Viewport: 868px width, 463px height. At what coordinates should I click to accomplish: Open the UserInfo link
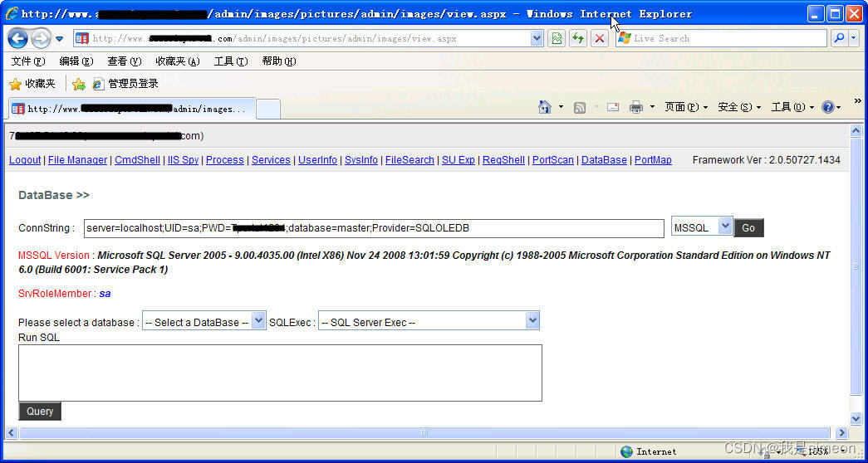317,160
